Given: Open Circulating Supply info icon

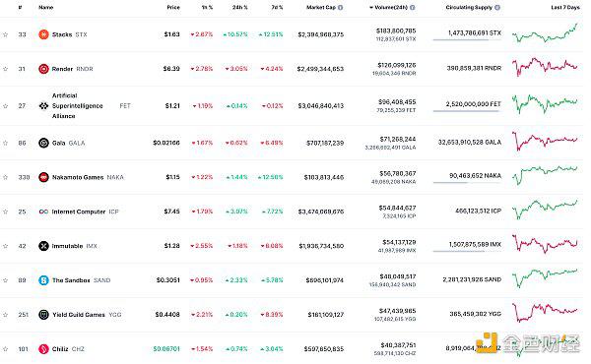Looking at the screenshot, I should pos(497,8).
